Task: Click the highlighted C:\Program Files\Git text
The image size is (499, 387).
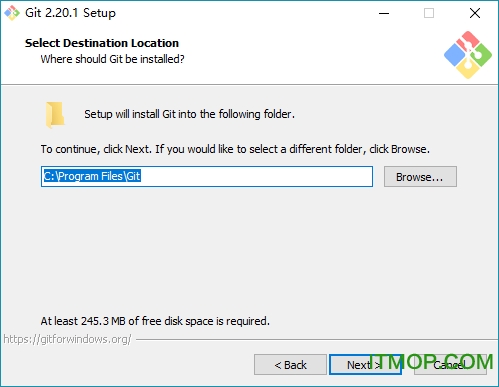Action: (92, 176)
